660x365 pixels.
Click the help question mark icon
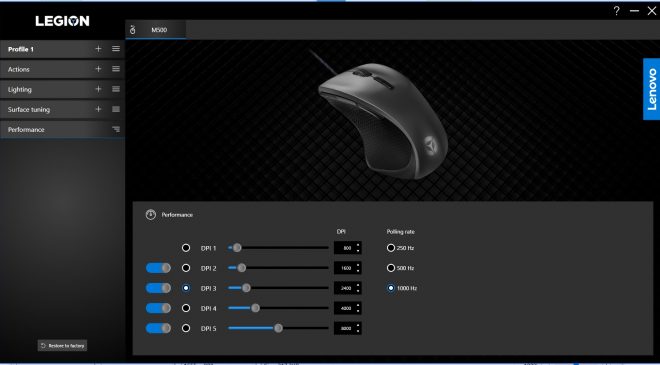click(616, 11)
